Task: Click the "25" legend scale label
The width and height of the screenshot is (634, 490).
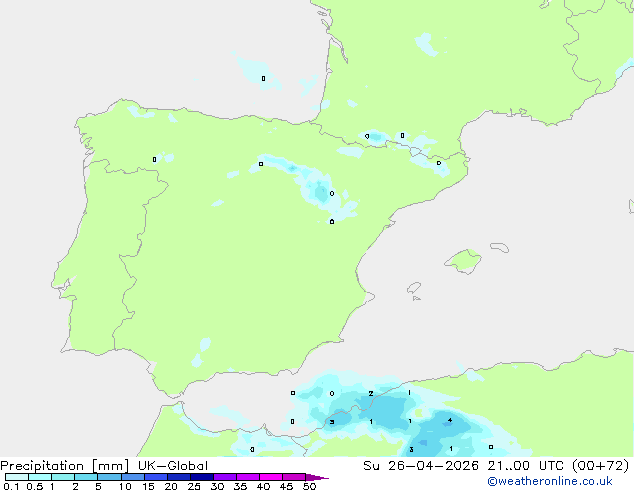Action: 194,486
